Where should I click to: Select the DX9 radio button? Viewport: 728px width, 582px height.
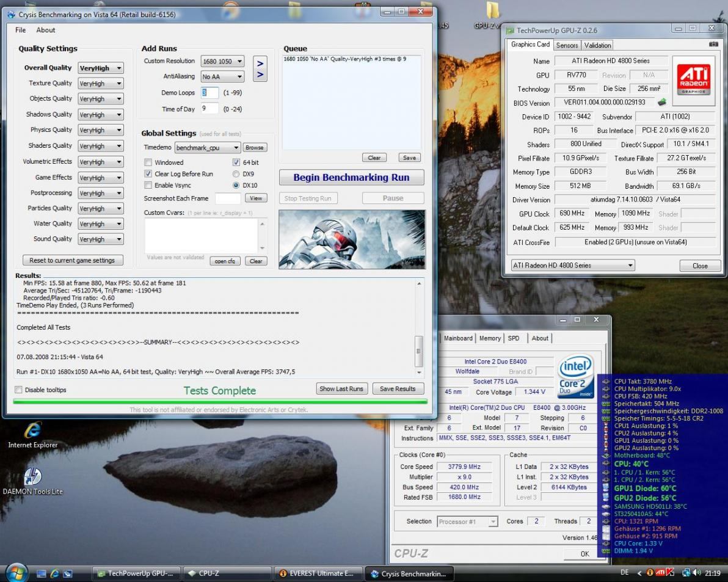point(236,174)
